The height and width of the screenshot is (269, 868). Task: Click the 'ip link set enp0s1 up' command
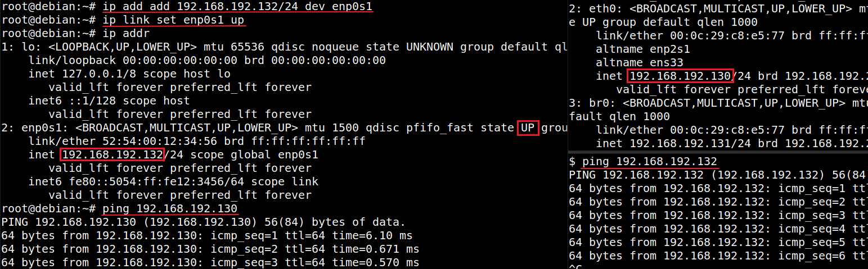[x=174, y=21]
